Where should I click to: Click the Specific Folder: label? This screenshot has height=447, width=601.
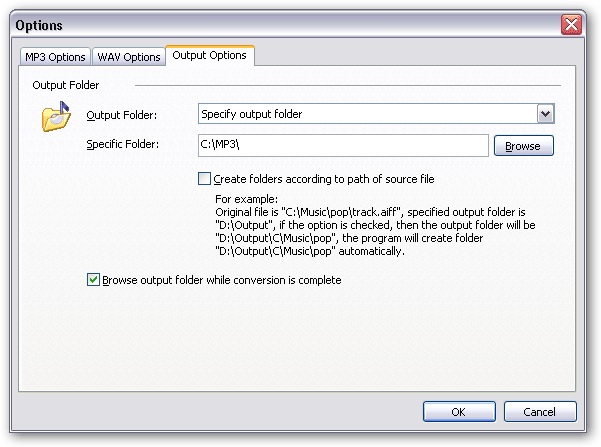pyautogui.click(x=122, y=144)
